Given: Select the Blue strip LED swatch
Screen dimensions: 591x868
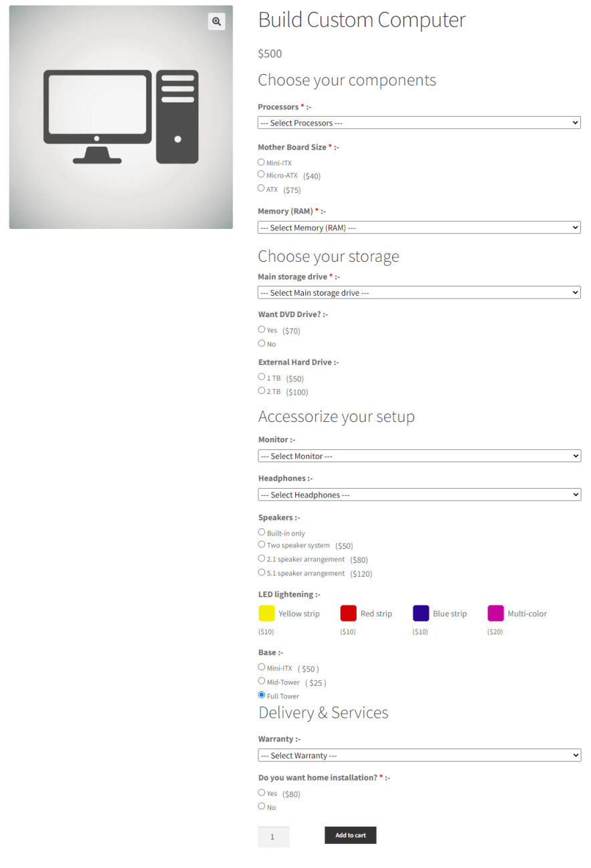Looking at the screenshot, I should coord(420,612).
